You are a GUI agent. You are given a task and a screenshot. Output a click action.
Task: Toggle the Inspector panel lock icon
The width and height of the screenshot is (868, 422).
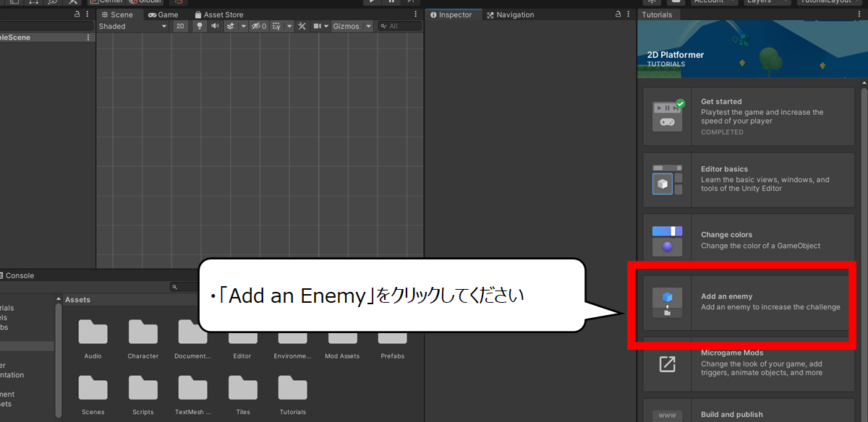[x=618, y=14]
